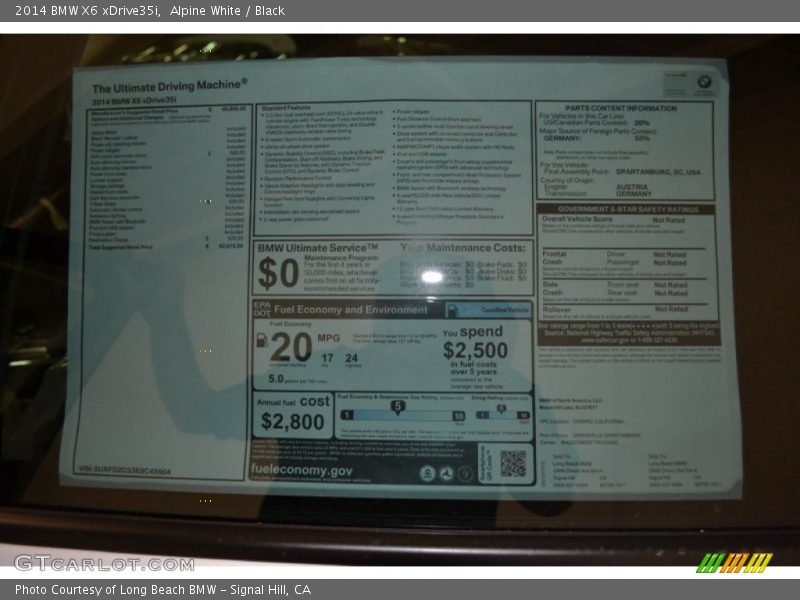The image size is (800, 600).
Task: Click '5.0' gallons per 100 miles value
Action: 276,379
